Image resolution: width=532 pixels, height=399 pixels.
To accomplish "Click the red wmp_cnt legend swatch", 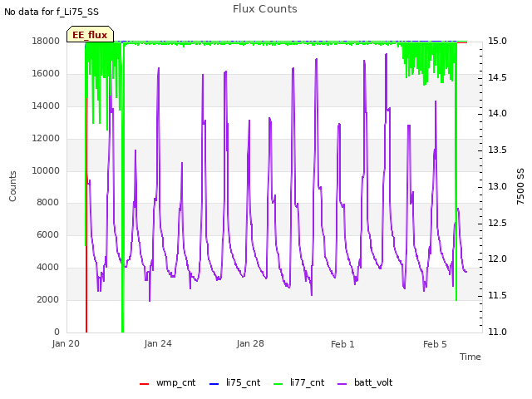I will coord(144,384).
